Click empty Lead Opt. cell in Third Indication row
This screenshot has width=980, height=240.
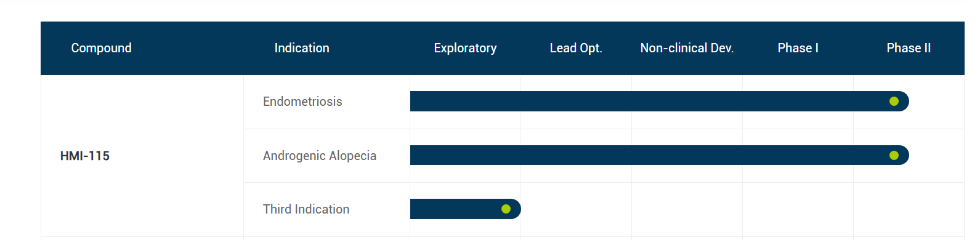click(576, 209)
